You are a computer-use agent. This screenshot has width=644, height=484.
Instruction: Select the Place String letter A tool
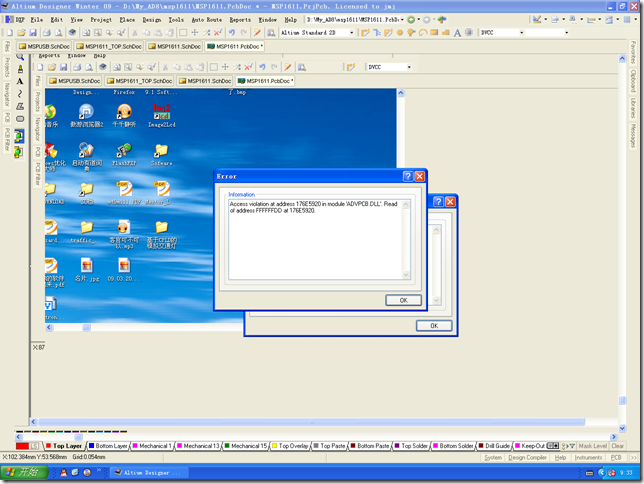click(457, 33)
